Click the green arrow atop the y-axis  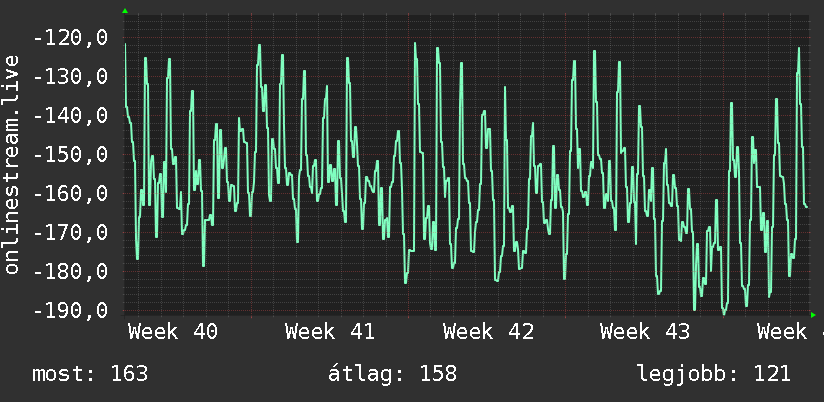pos(125,11)
